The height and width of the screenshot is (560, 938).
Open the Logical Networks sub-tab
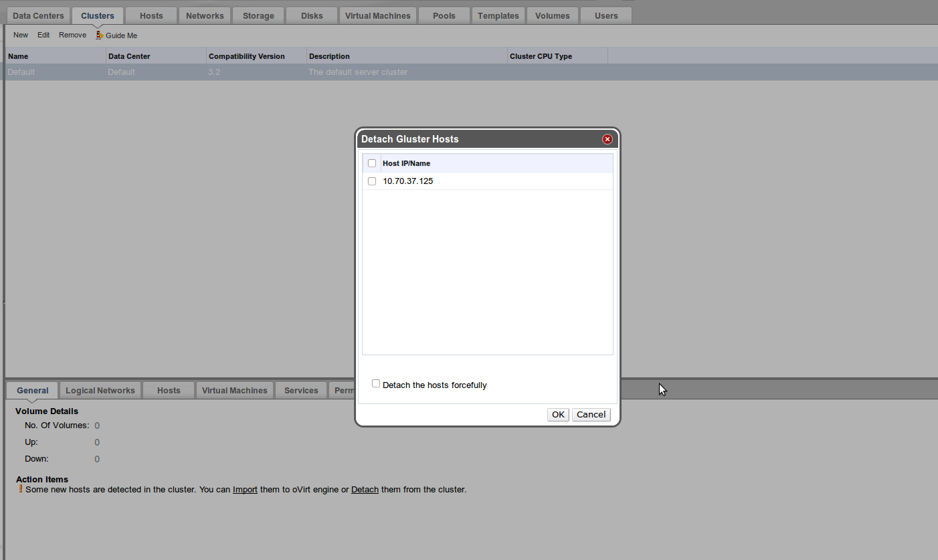(100, 391)
